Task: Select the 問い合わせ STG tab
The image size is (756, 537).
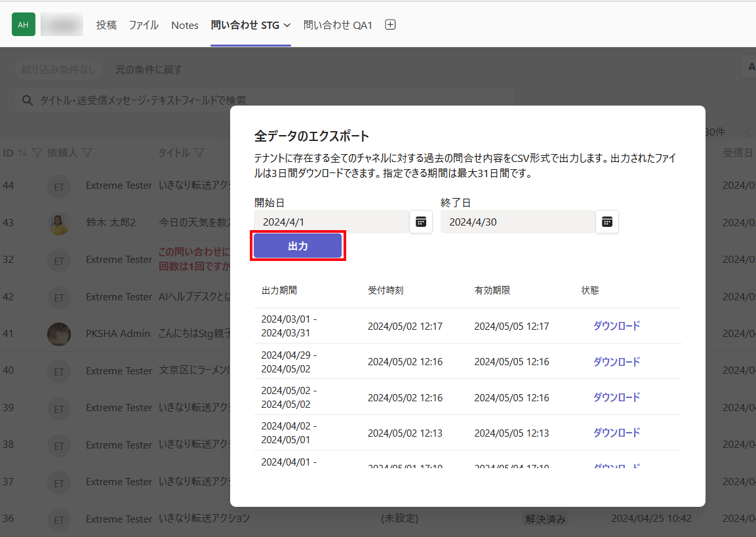Action: coord(245,25)
